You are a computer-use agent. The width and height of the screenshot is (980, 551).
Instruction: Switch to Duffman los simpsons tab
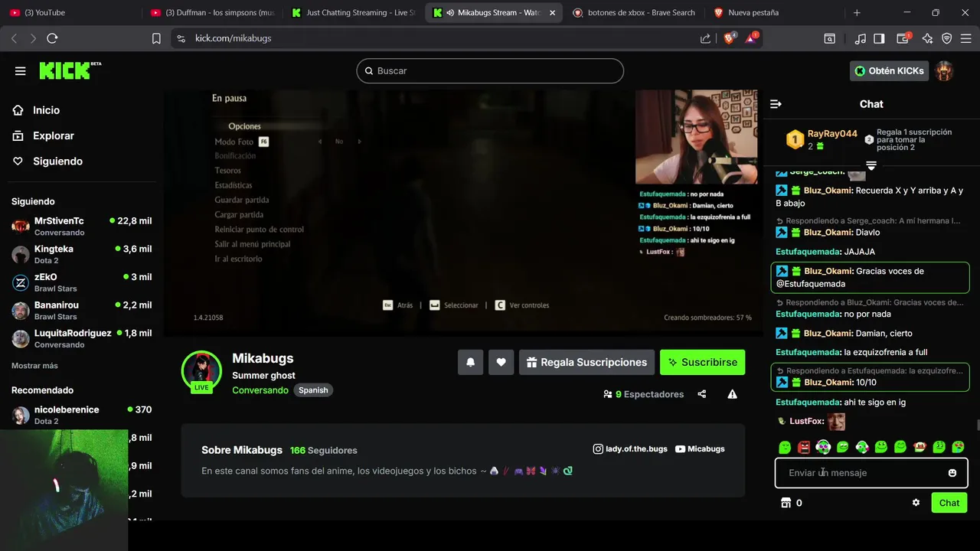click(x=213, y=13)
